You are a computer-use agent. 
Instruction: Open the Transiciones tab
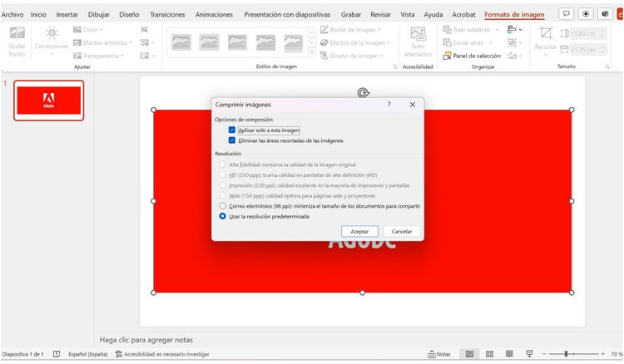(x=167, y=15)
